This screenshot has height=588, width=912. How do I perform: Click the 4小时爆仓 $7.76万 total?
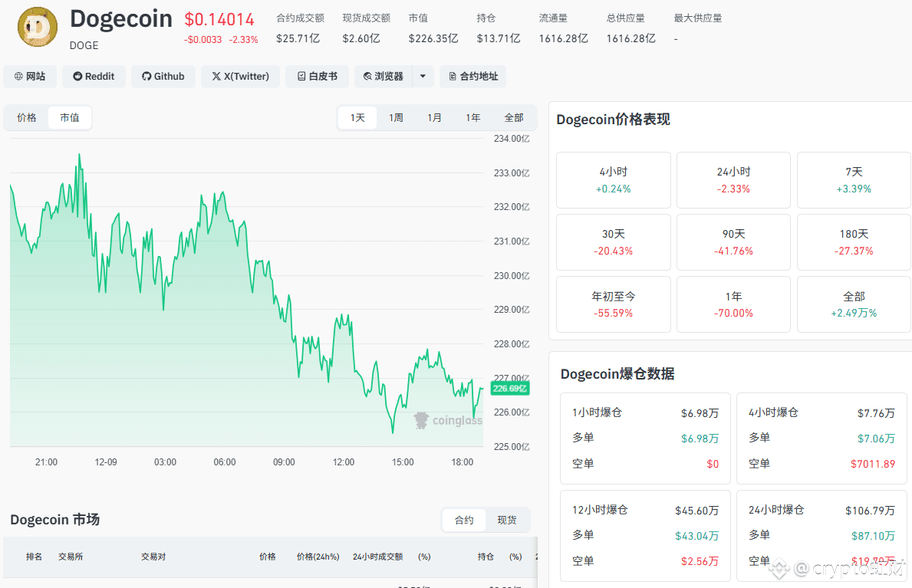[x=876, y=413]
